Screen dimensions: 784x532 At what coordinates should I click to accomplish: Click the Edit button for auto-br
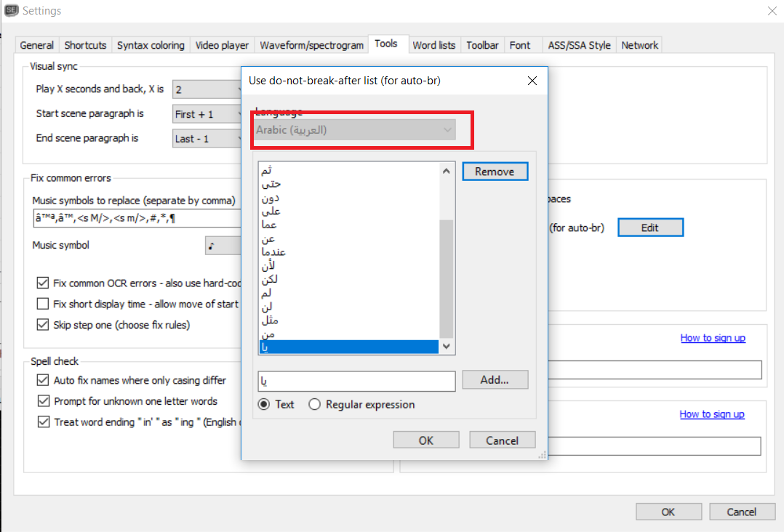pos(650,227)
